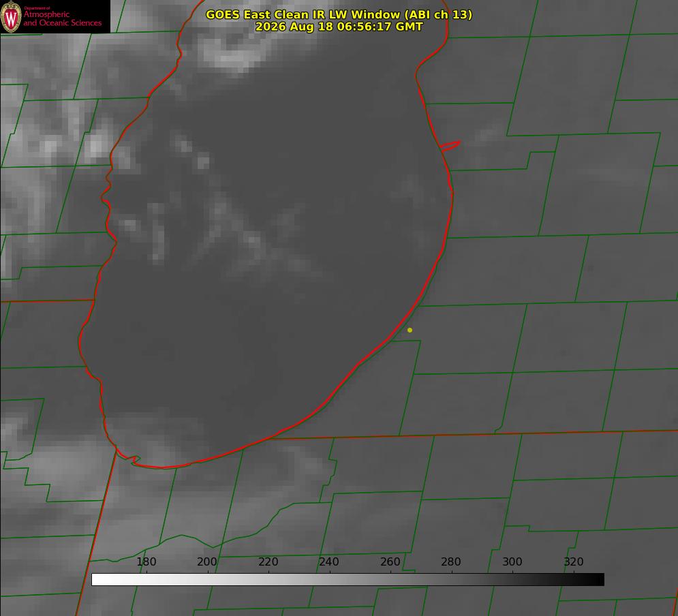Click the small 'Department of' text

pos(37,8)
